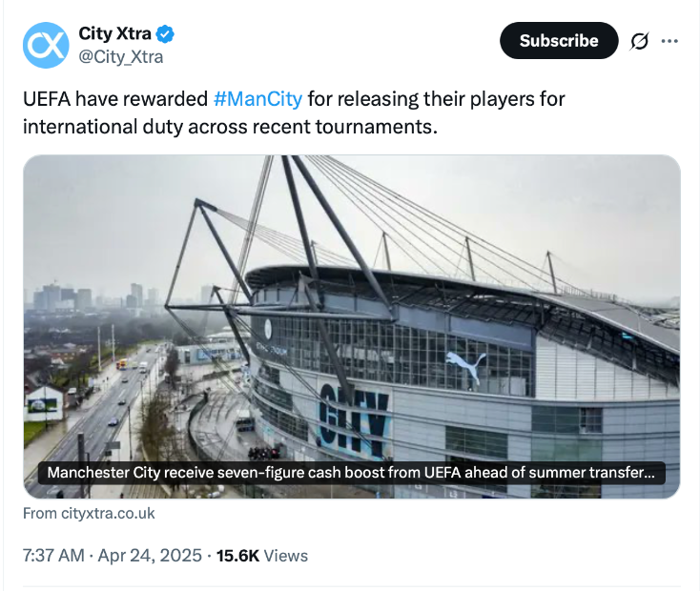The width and height of the screenshot is (700, 591).
Task: Click the blue verified badge
Action: (x=166, y=34)
